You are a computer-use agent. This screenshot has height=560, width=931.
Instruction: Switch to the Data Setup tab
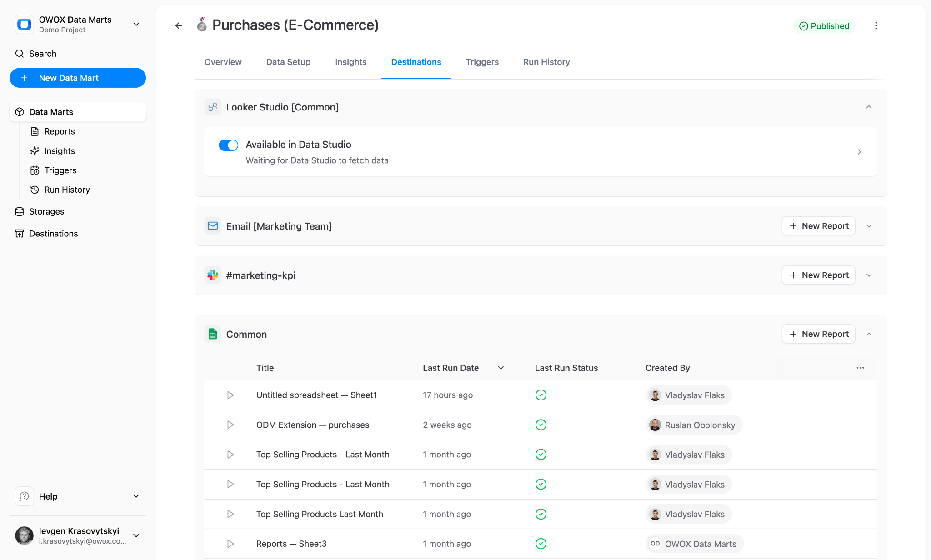(288, 62)
